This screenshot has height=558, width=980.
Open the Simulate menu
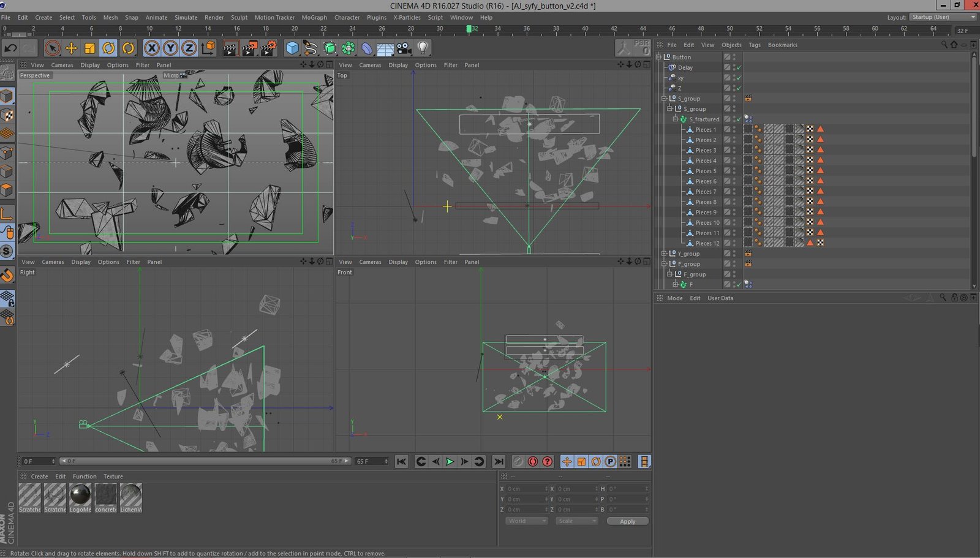(186, 17)
